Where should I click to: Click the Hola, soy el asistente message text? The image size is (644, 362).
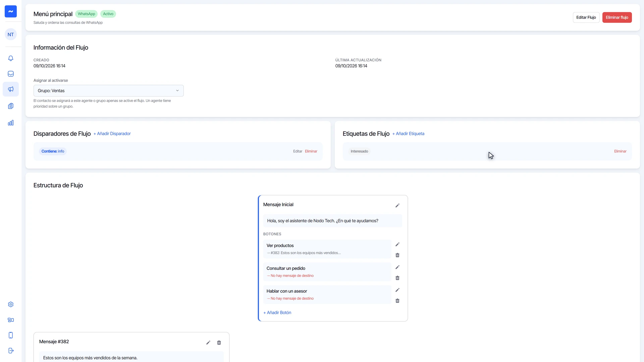click(x=323, y=221)
